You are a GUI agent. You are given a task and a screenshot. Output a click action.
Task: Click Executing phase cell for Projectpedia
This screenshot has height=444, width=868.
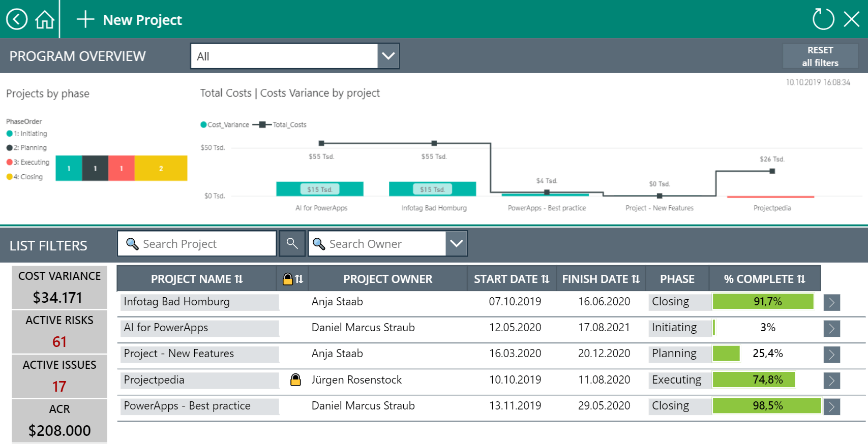click(679, 380)
